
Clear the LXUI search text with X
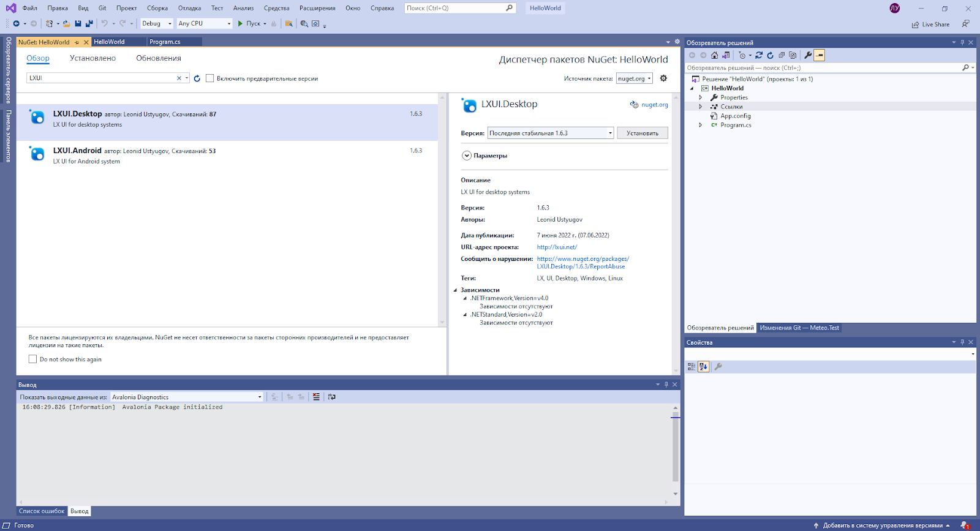point(179,78)
